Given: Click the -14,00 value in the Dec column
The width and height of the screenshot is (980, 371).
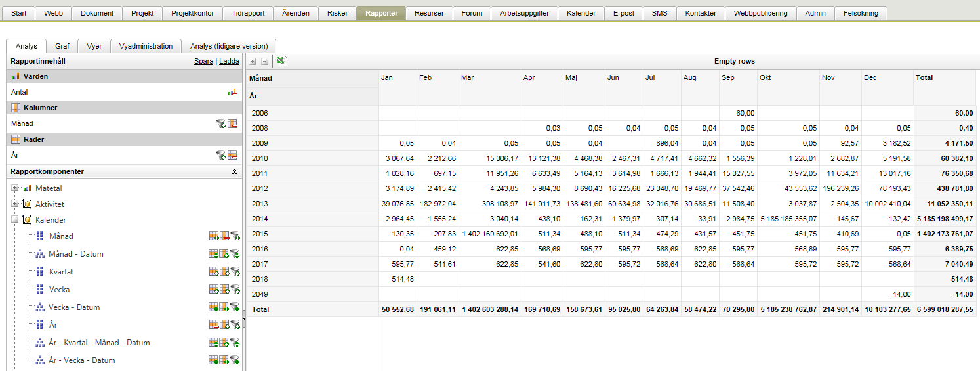Looking at the screenshot, I should click(x=899, y=294).
